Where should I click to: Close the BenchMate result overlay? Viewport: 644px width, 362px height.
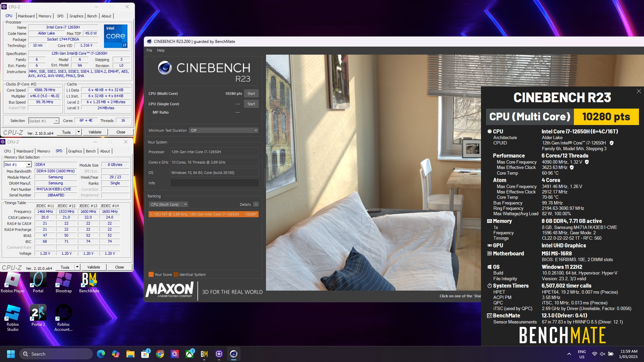click(639, 91)
